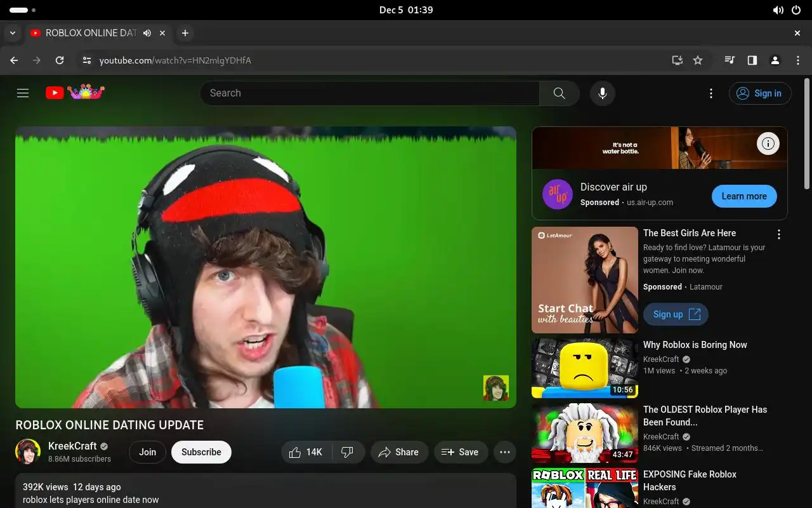The width and height of the screenshot is (812, 508).
Task: Click the us.air-up.com sponsor link
Action: [650, 203]
